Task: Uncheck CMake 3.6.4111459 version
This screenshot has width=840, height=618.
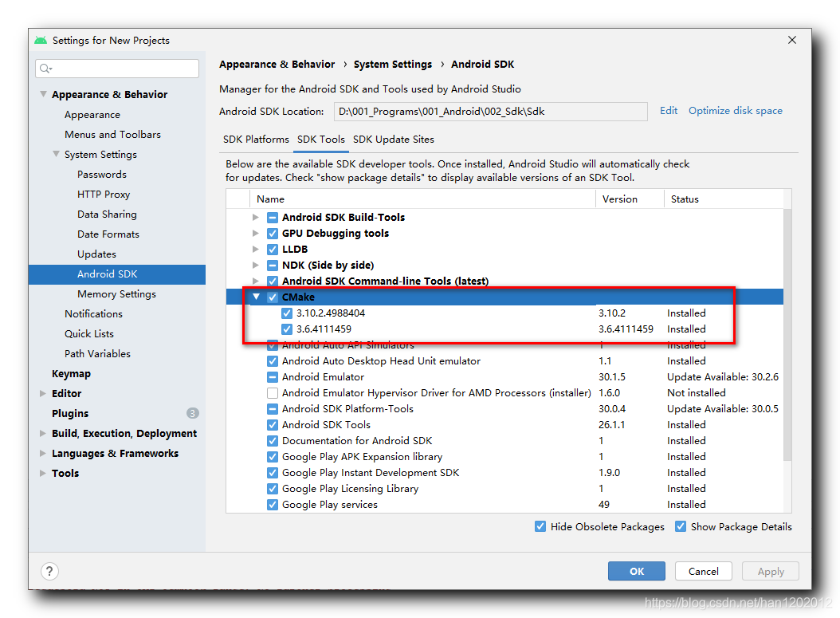Action: click(287, 329)
